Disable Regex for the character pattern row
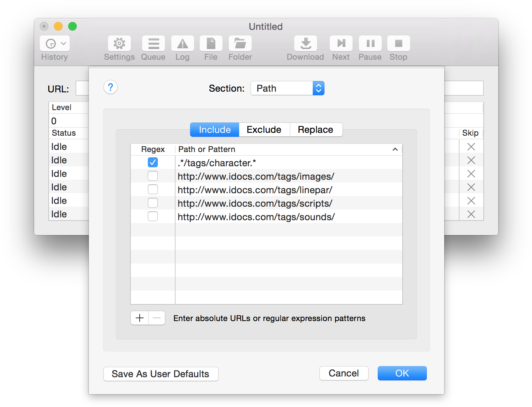 point(153,162)
